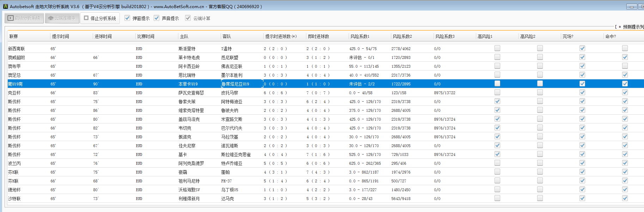This screenshot has width=644, height=212.
Task: Click the play icon on 启动分析系统
Action: 11,18
